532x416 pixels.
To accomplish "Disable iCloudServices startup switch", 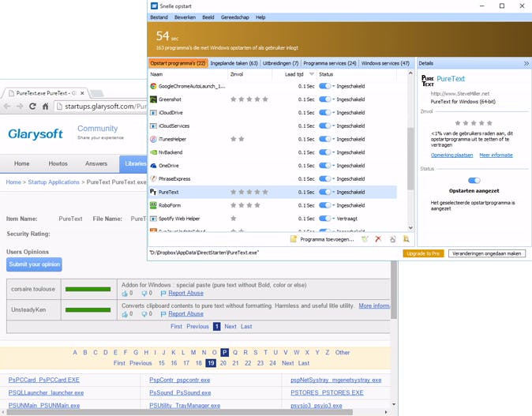I will tap(324, 126).
